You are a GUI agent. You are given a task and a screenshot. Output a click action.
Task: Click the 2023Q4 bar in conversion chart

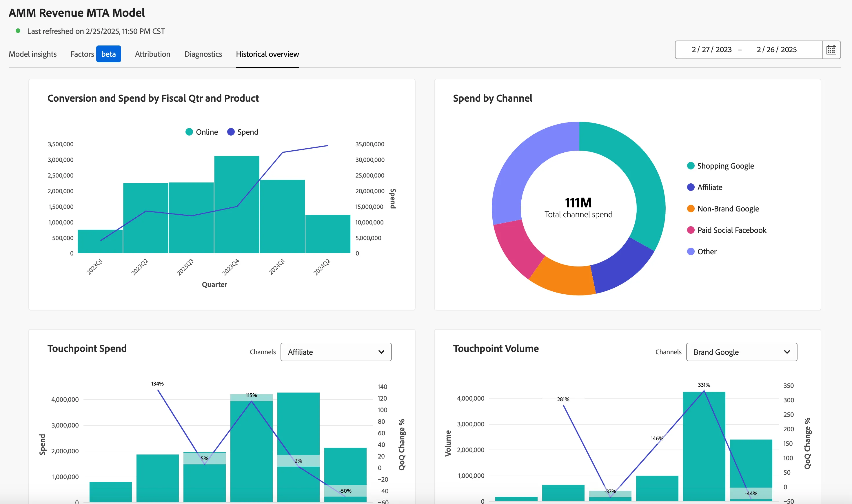[x=237, y=204]
